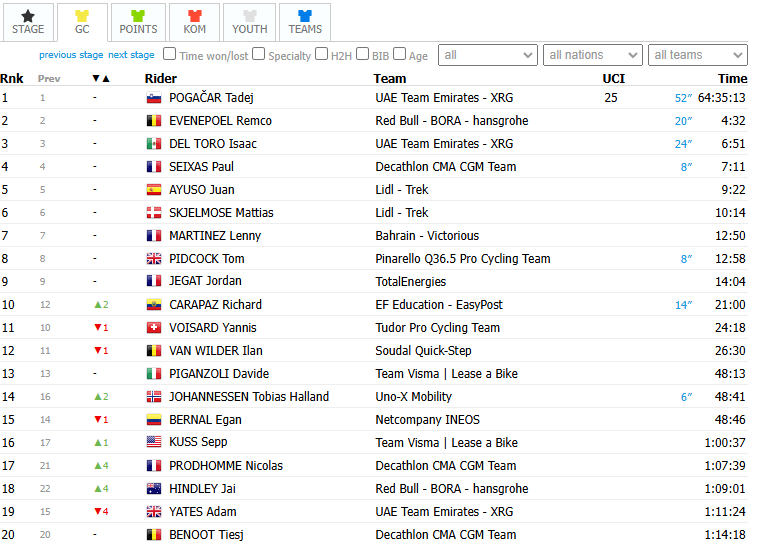
Task: Check the BIB checkbox
Action: pos(363,53)
